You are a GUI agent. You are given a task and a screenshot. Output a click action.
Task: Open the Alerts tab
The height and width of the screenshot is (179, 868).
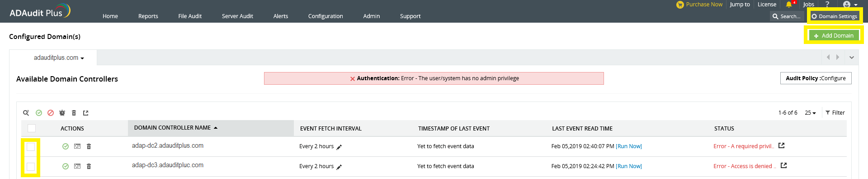point(281,16)
